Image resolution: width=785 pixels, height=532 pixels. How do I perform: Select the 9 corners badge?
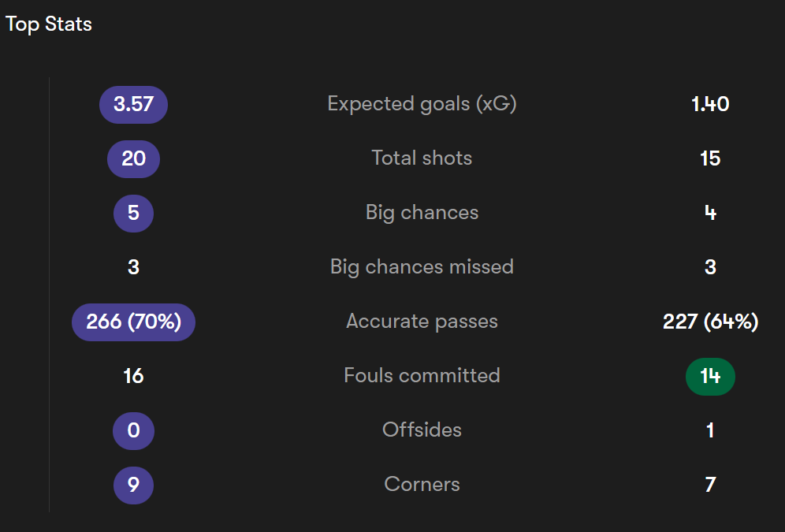tap(133, 485)
